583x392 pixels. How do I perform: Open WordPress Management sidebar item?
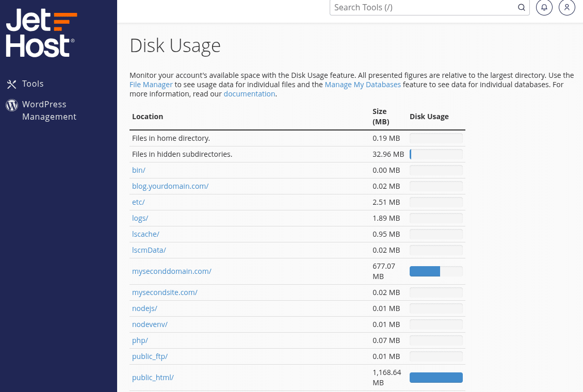[x=49, y=110]
